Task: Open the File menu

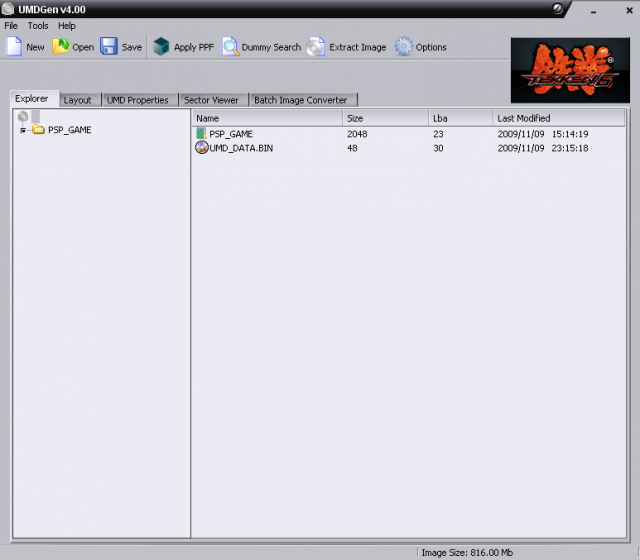Action: (x=11, y=25)
